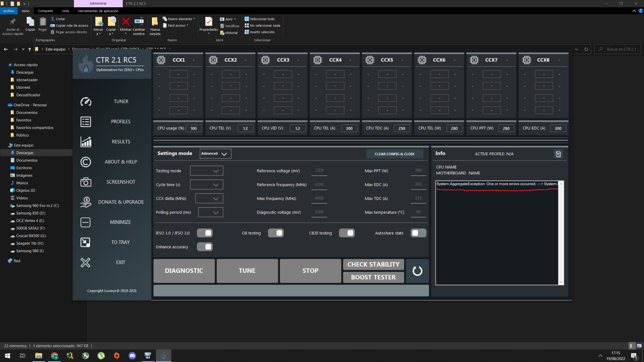Click the ABOUT & HELP copyright icon
This screenshot has width=644, height=362.
point(86,162)
